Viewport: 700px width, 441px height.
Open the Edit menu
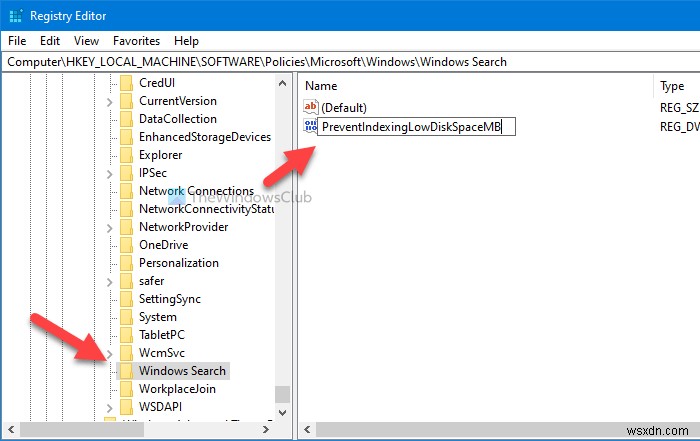click(50, 41)
